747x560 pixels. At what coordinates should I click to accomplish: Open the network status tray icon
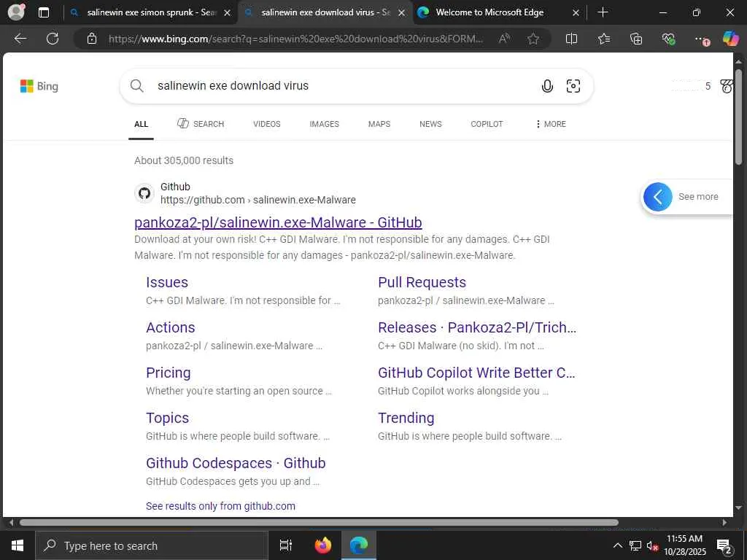(635, 545)
